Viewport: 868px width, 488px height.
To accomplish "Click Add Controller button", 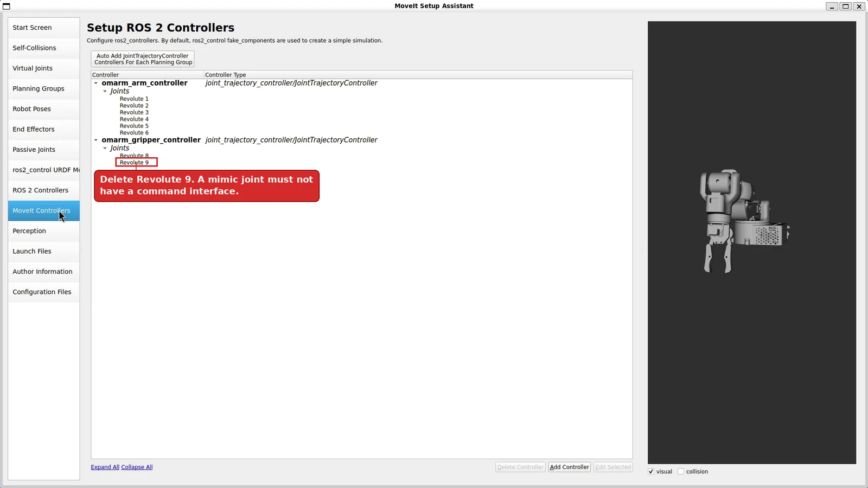I will click(x=569, y=467).
